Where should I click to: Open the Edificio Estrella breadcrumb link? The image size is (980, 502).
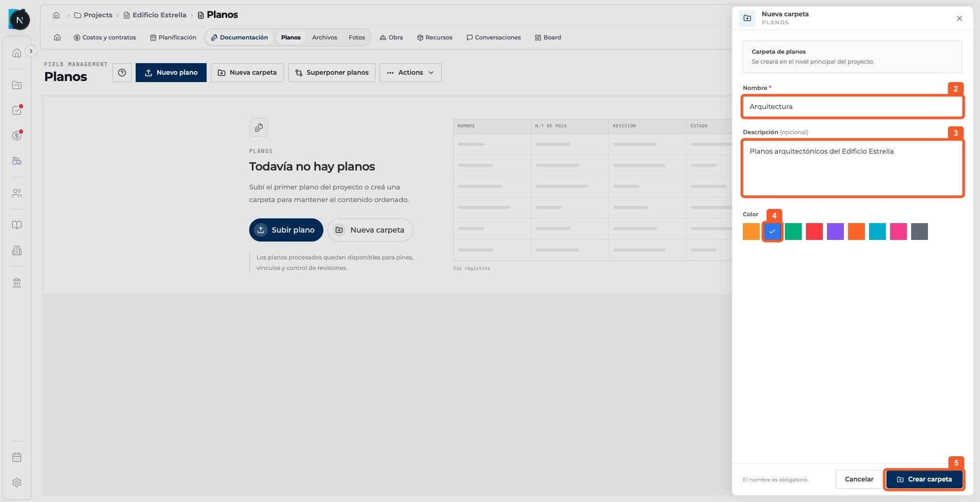(x=155, y=15)
